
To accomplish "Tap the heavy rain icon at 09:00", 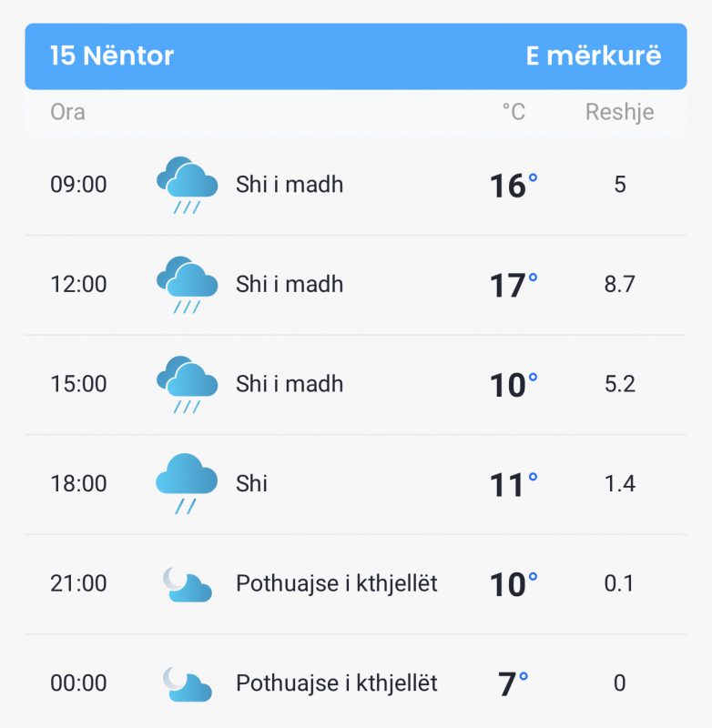I will (x=187, y=185).
